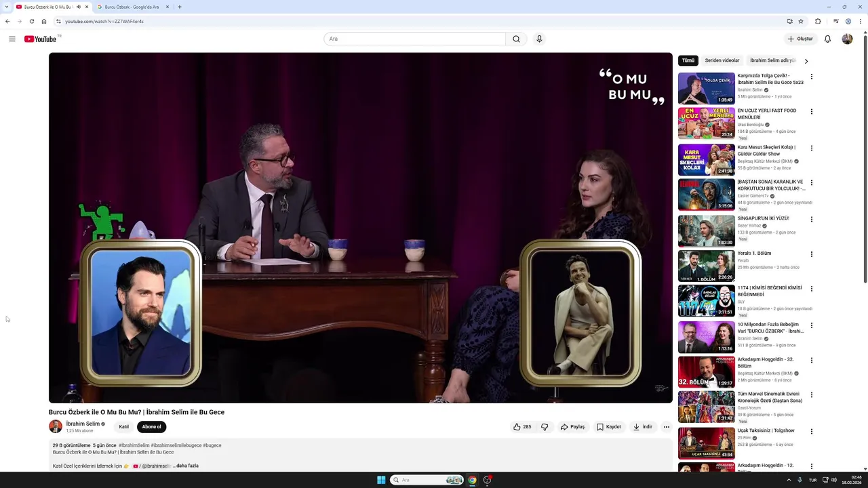Join channel with Katıl button

pos(123,427)
